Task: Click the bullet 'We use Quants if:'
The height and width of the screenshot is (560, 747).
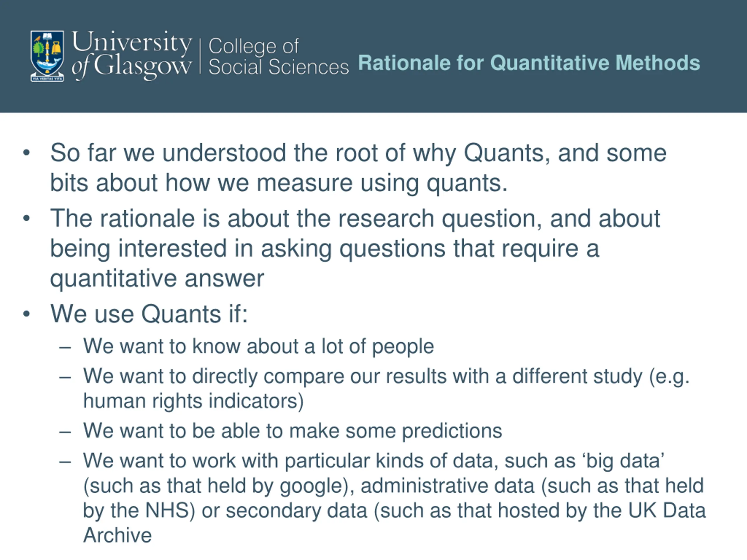Action: [x=149, y=314]
